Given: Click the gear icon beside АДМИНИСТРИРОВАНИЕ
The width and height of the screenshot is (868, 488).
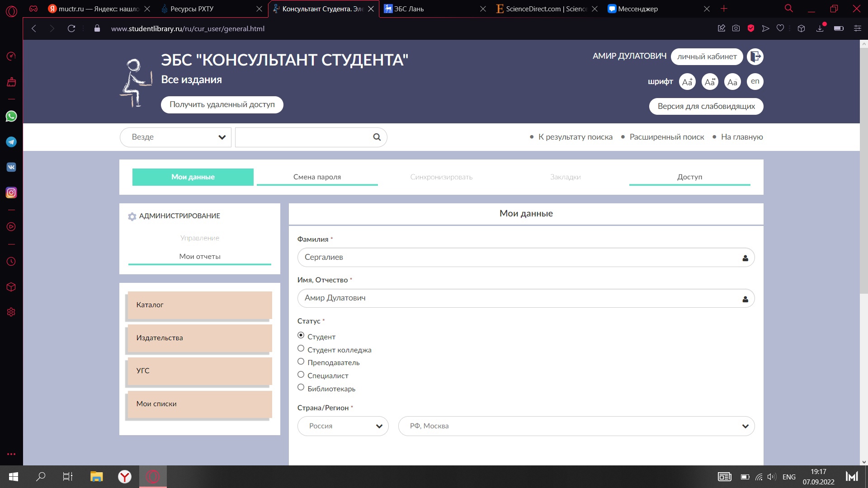Looking at the screenshot, I should click(x=132, y=216).
